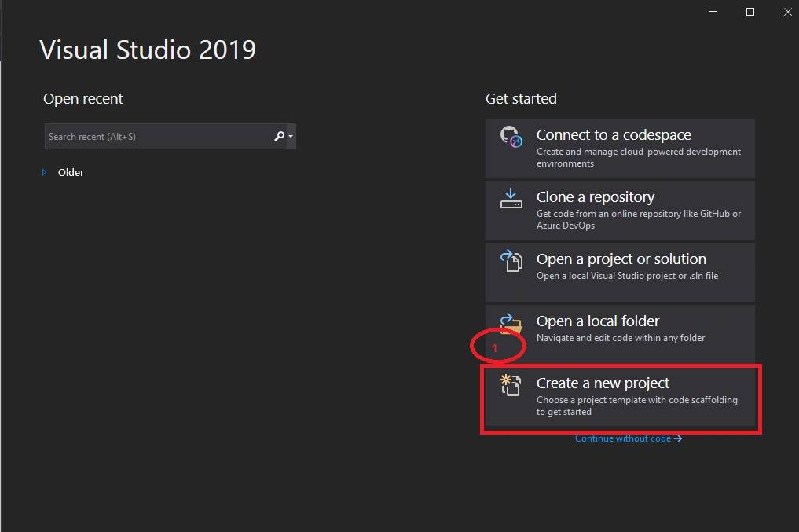Close the Visual Studio start window
Image resolution: width=799 pixels, height=532 pixels.
click(787, 11)
